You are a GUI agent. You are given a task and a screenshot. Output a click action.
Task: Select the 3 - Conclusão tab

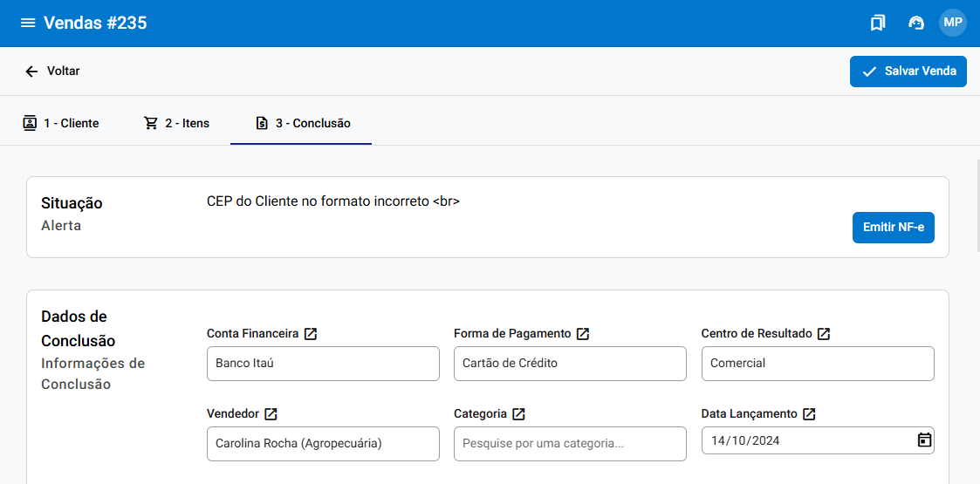coord(302,123)
